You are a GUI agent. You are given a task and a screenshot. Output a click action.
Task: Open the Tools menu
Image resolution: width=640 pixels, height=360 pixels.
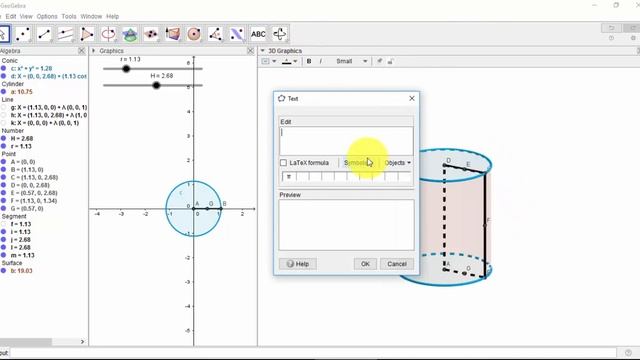pyautogui.click(x=69, y=16)
